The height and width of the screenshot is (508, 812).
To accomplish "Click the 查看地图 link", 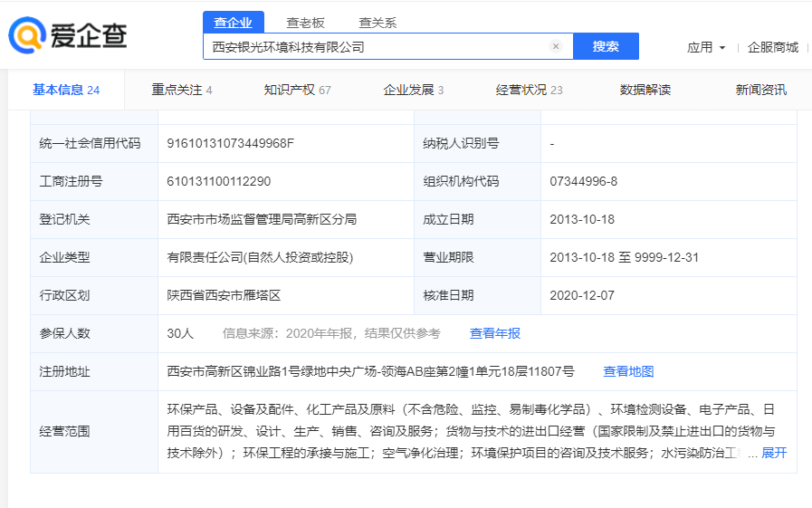I will 628,371.
